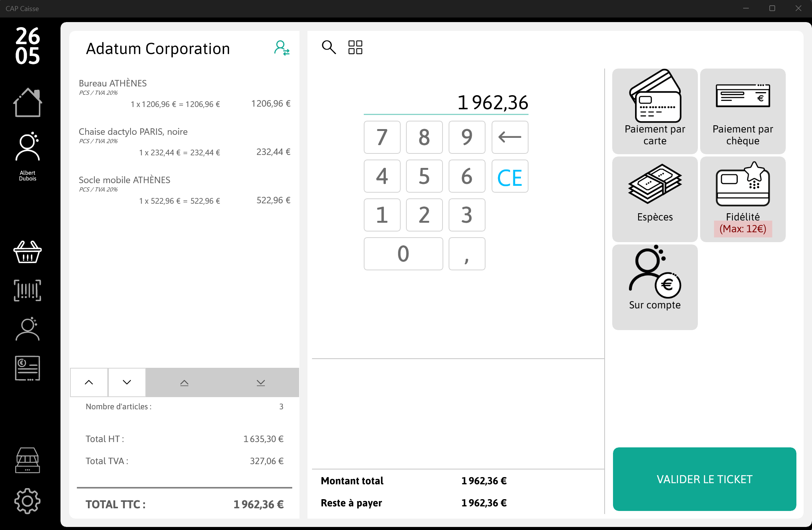Click VALIDER LE TICKET
The image size is (812, 530).
pos(704,479)
